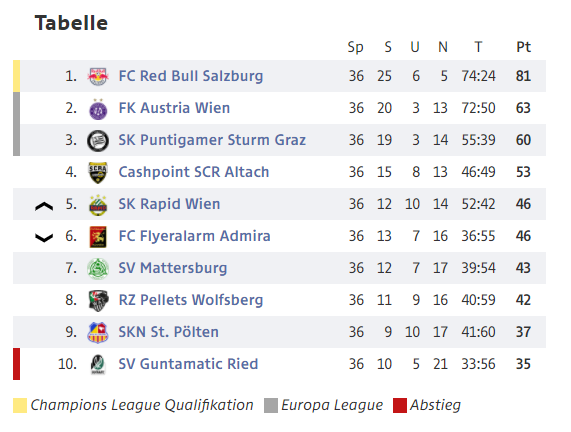Click the up arrow beside rank 5
This screenshot has width=571, height=432.
pyautogui.click(x=44, y=207)
